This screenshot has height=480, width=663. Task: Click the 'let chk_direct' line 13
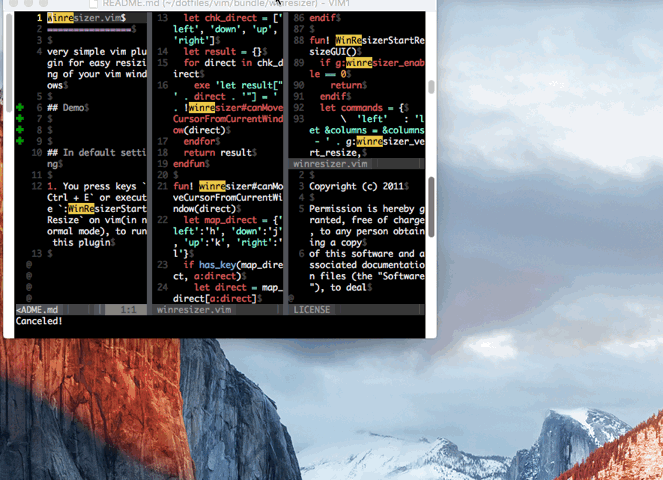pos(233,18)
